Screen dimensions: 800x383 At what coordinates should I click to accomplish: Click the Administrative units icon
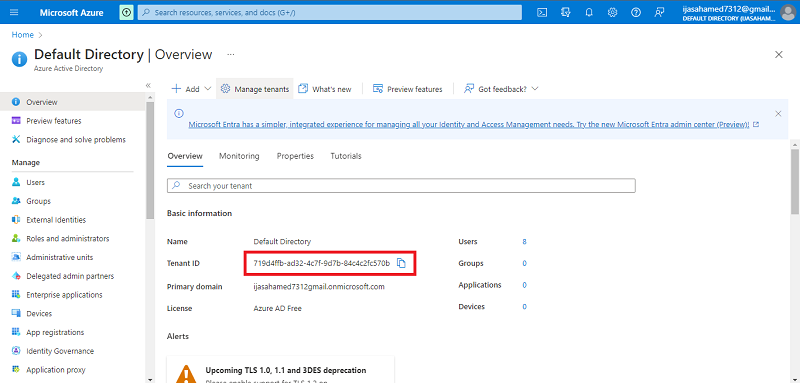tap(16, 257)
